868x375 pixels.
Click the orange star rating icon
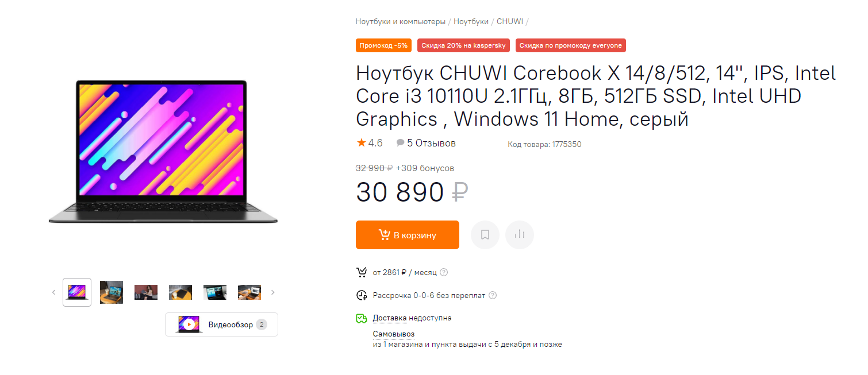pos(361,142)
